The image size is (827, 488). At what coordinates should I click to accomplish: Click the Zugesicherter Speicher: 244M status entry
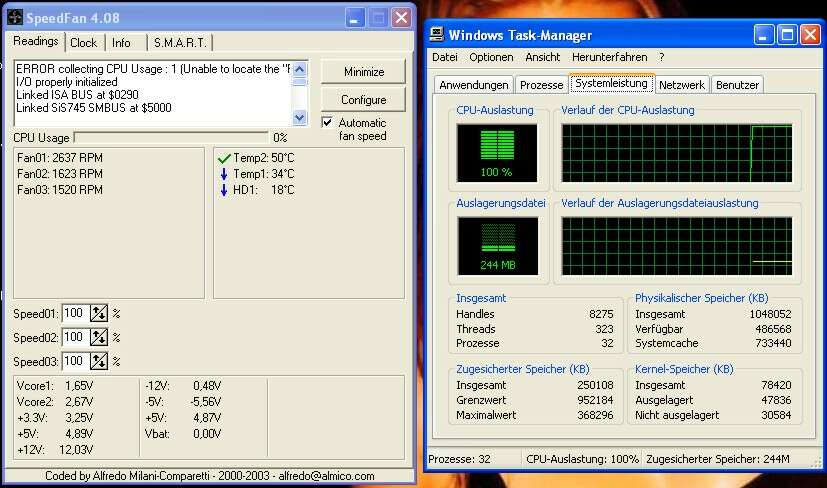coord(718,459)
